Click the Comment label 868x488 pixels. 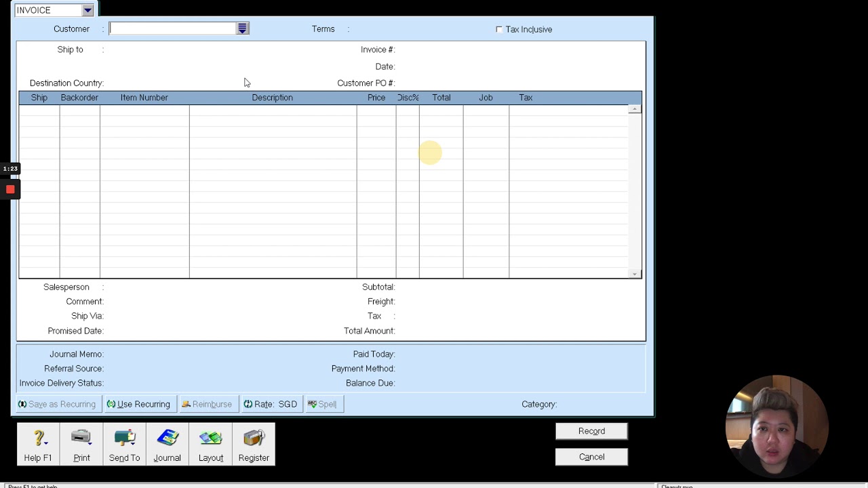pyautogui.click(x=85, y=302)
